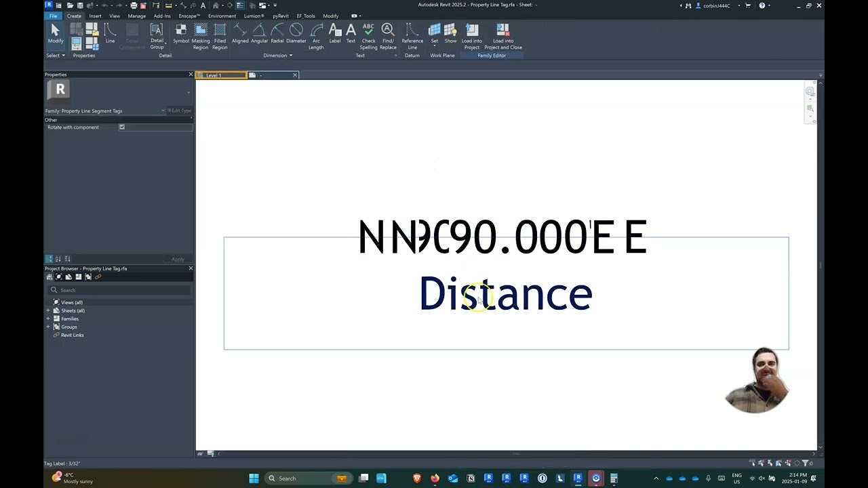Click the Edit Type button
The image size is (868, 488).
[180, 110]
